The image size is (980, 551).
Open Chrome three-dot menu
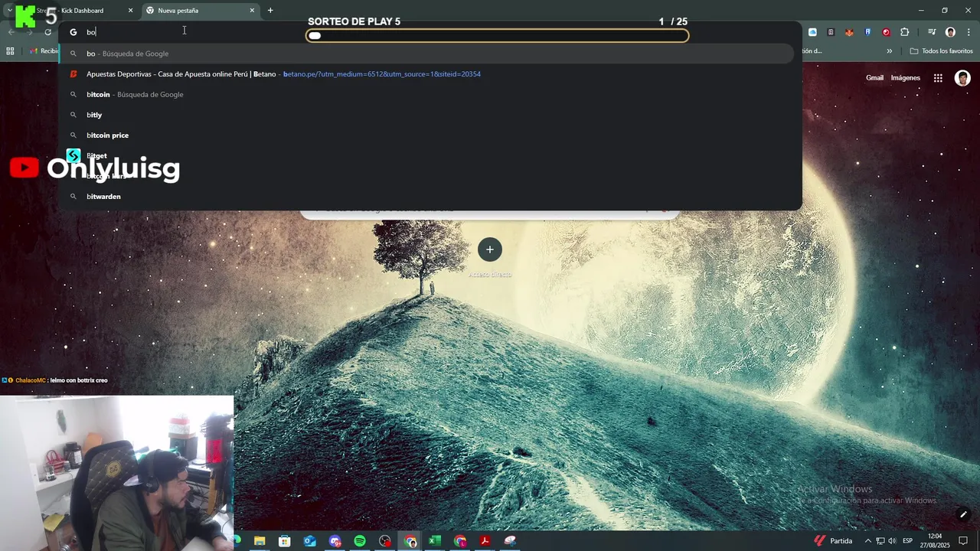point(968,32)
